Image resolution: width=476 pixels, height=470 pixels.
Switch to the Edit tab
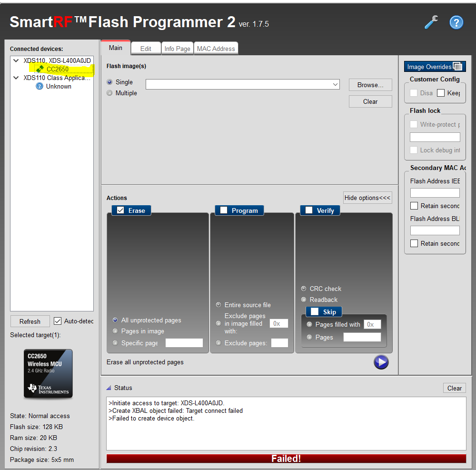(146, 49)
